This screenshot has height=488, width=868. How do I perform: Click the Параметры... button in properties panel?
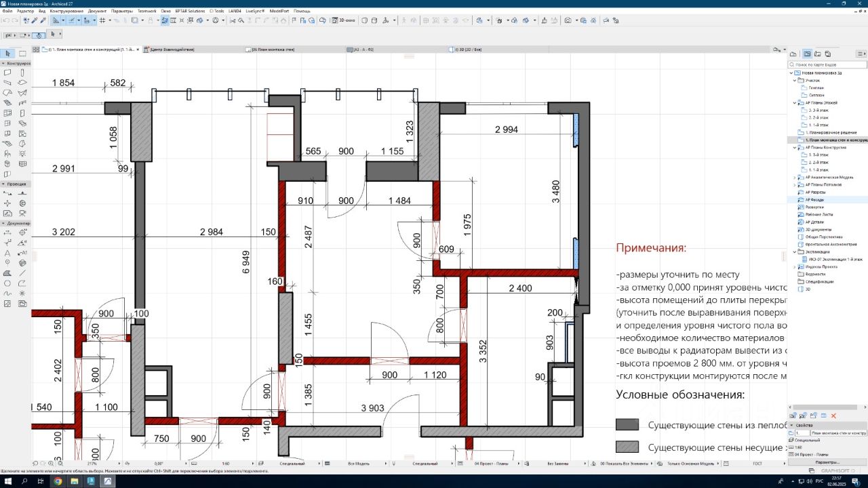[x=827, y=462]
